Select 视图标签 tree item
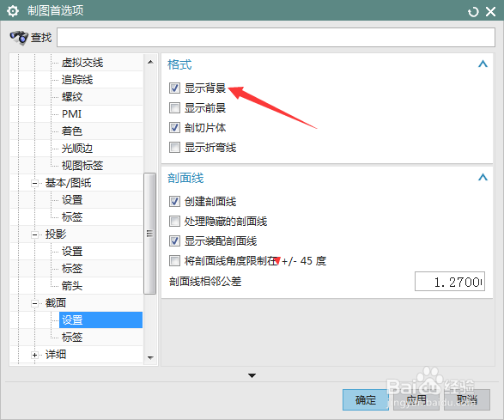 [82, 166]
